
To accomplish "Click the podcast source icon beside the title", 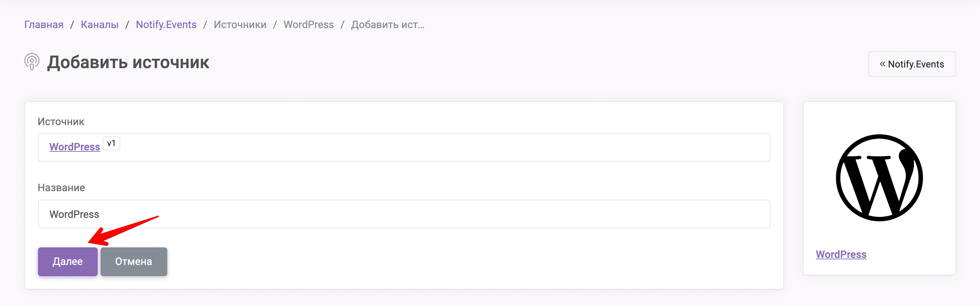I will 32,62.
